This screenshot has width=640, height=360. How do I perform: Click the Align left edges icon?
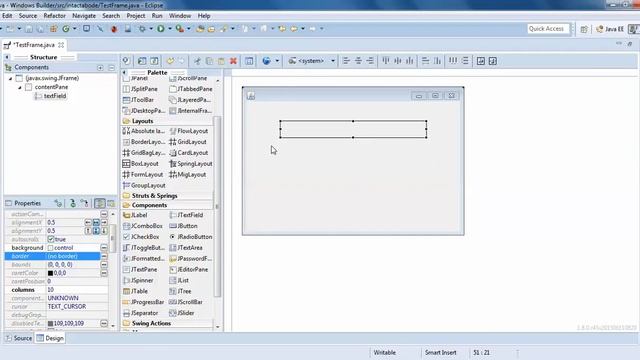[x=346, y=61]
